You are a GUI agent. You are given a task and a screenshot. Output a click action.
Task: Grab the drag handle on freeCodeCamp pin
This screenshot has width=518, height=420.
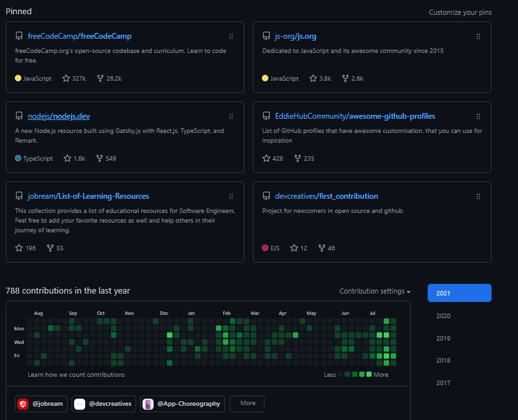coord(231,37)
